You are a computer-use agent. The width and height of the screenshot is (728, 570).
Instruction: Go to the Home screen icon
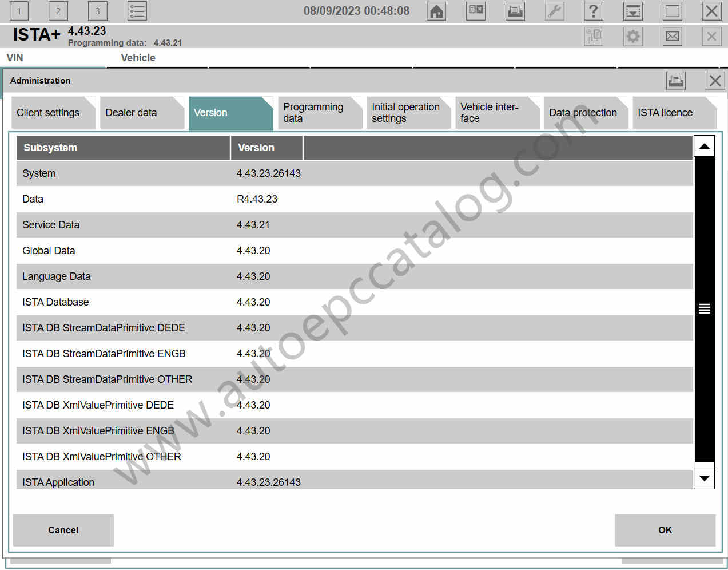(437, 11)
